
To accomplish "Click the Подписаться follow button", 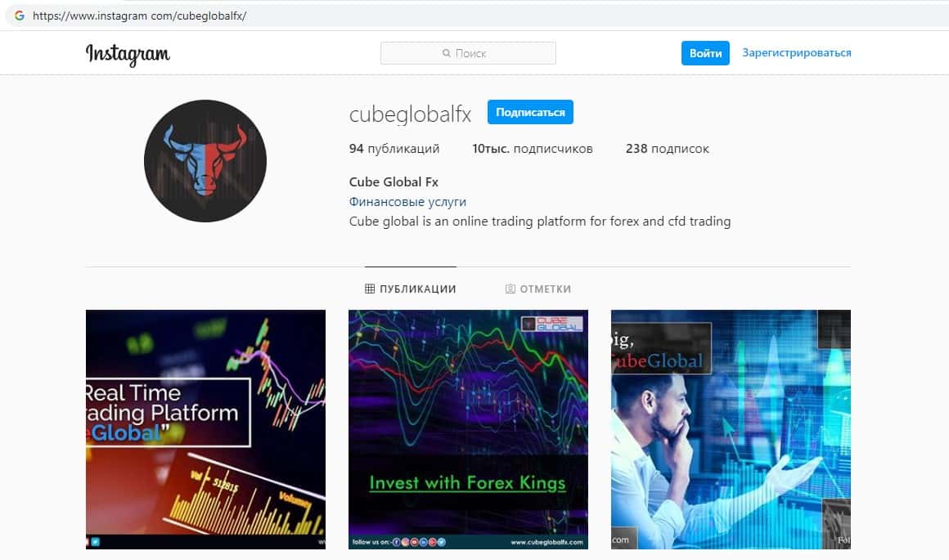I will [x=530, y=112].
